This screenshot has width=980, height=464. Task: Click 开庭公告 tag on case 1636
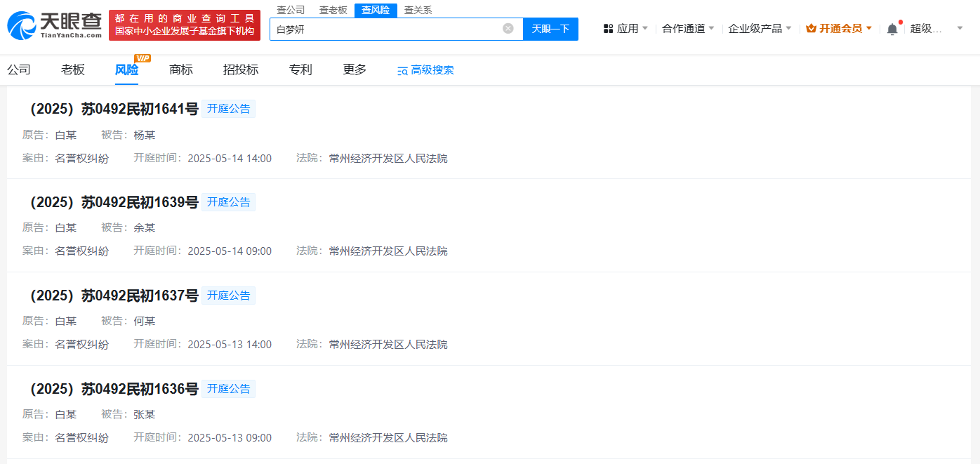tap(228, 389)
